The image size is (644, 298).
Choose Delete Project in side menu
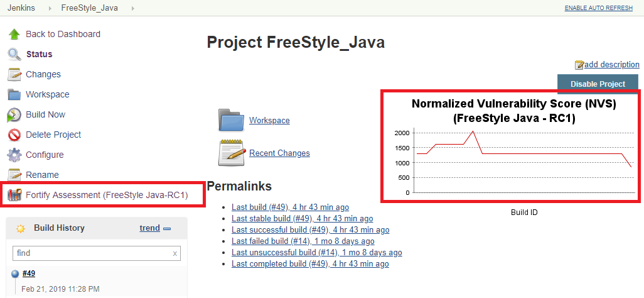click(53, 135)
